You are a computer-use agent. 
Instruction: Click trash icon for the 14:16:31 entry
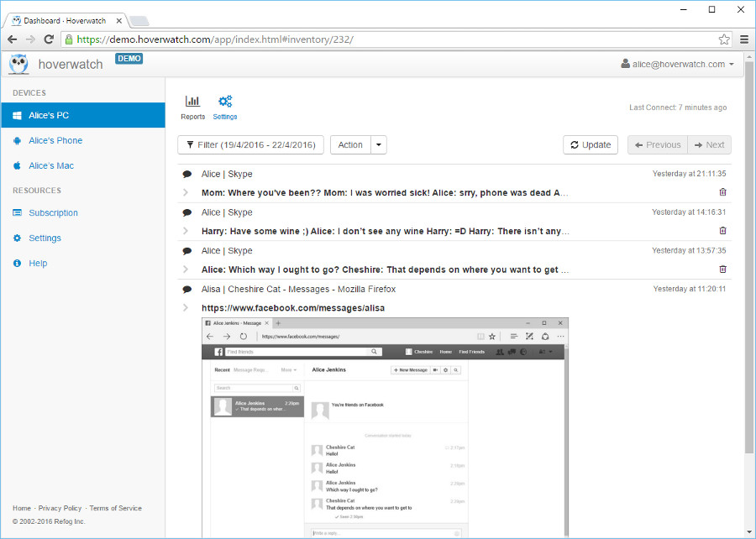tap(722, 231)
